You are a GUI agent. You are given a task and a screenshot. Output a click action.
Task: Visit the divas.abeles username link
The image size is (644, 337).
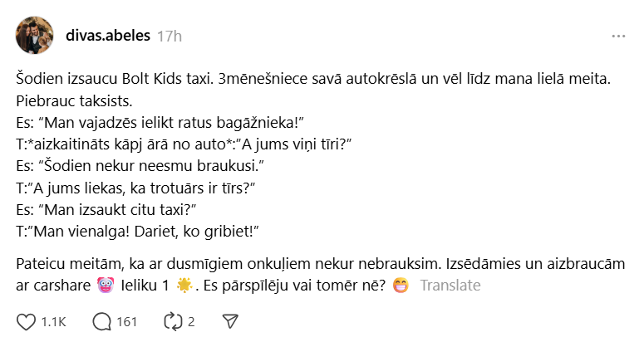(108, 36)
